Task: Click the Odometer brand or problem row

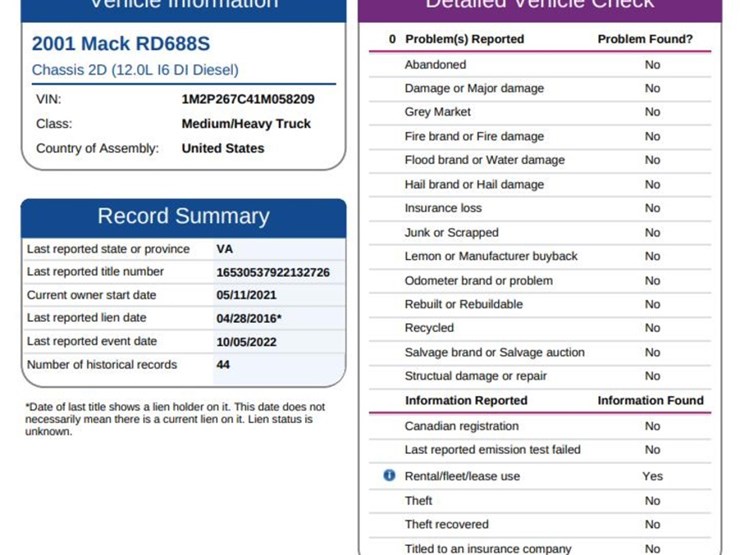Action: coord(478,280)
